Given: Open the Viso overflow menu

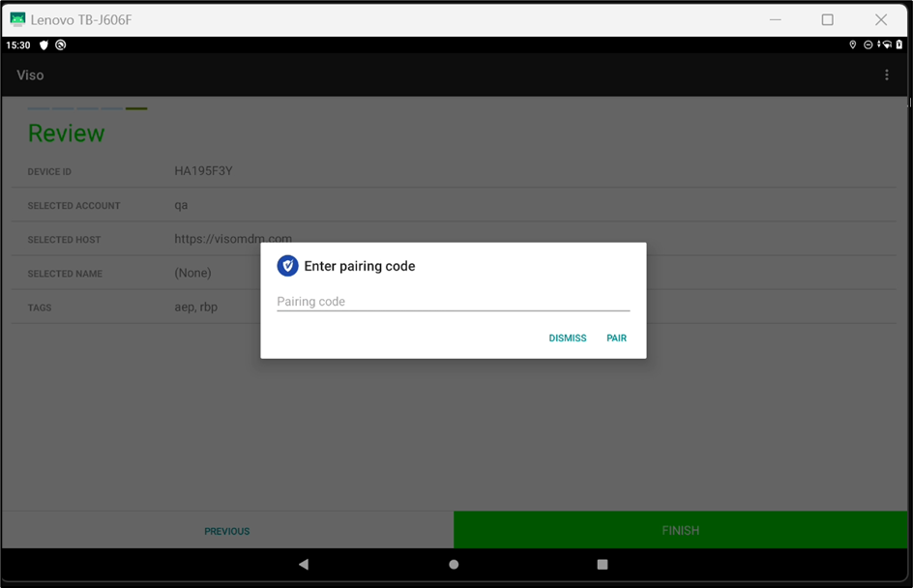Looking at the screenshot, I should (x=887, y=74).
